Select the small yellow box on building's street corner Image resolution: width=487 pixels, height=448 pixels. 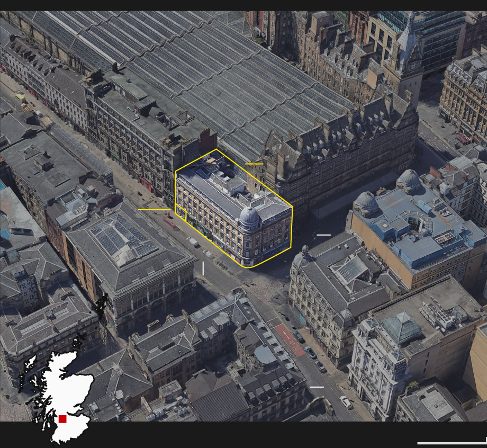click(x=181, y=214)
